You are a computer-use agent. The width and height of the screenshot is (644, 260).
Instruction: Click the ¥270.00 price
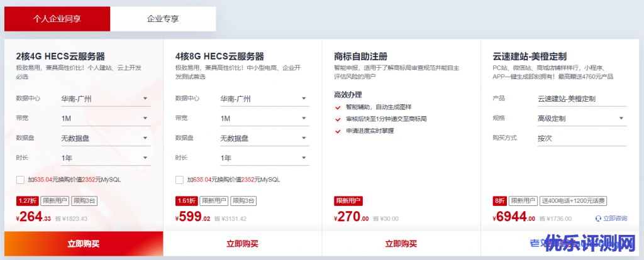point(352,217)
